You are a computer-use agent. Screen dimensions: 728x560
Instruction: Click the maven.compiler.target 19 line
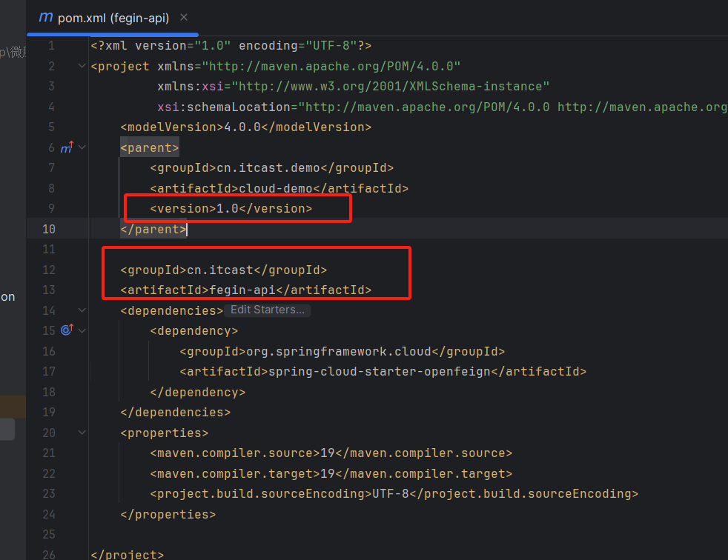(x=331, y=473)
